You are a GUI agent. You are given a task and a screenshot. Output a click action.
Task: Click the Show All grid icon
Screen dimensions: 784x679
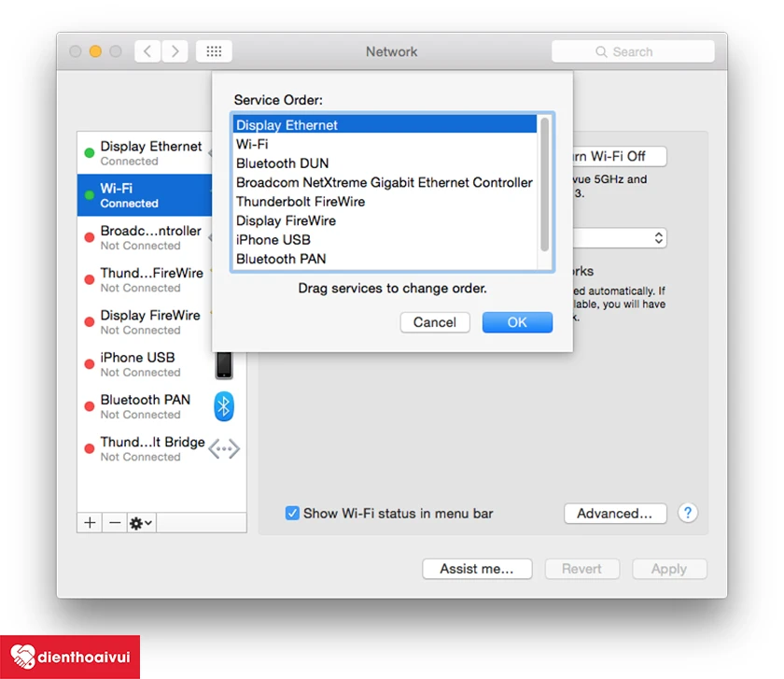click(x=214, y=51)
